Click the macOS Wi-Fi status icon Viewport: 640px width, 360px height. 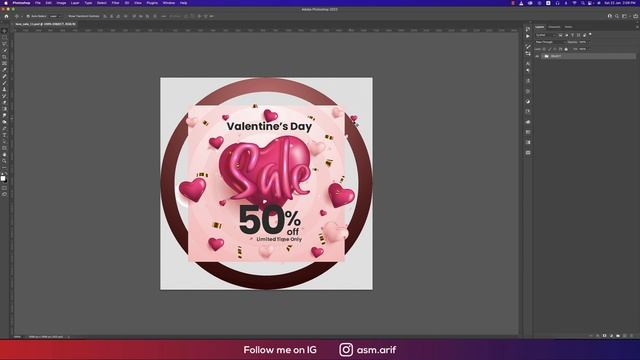click(x=575, y=3)
